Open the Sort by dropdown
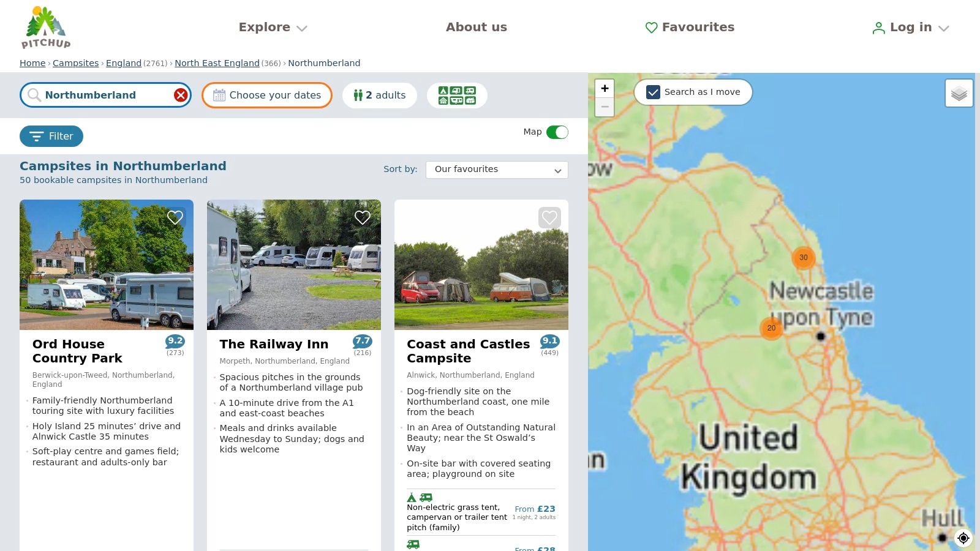Image resolution: width=980 pixels, height=551 pixels. click(x=497, y=170)
